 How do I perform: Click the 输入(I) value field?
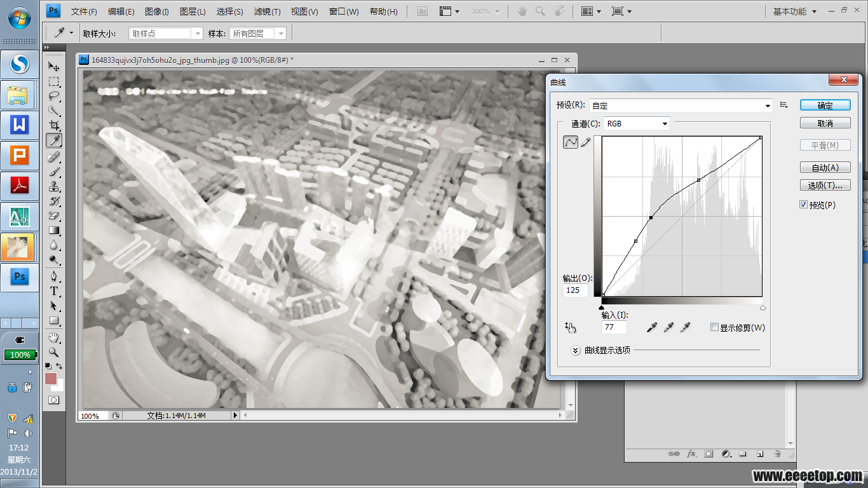(614, 327)
